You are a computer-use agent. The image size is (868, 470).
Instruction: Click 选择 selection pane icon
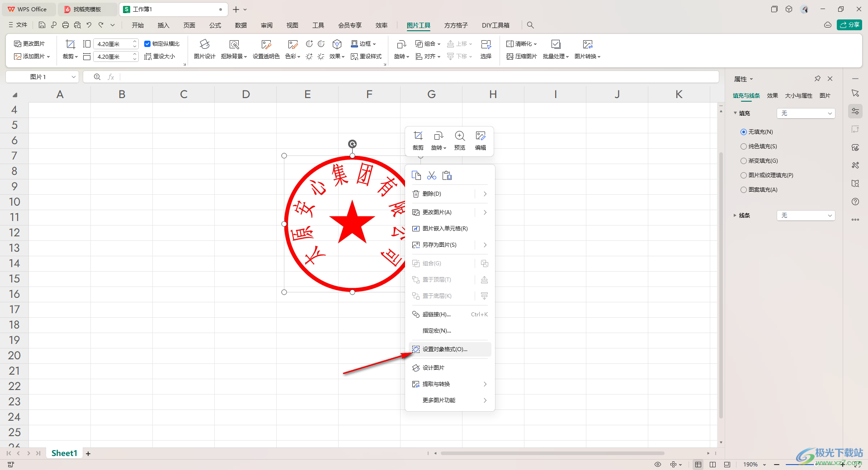tap(486, 50)
